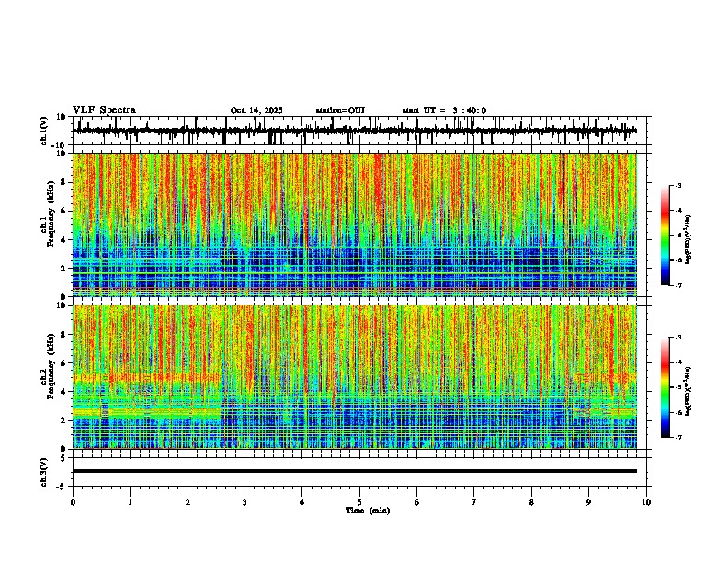
Task: Click the ch.1 voltage waveform trace panel
Action: (x=359, y=131)
